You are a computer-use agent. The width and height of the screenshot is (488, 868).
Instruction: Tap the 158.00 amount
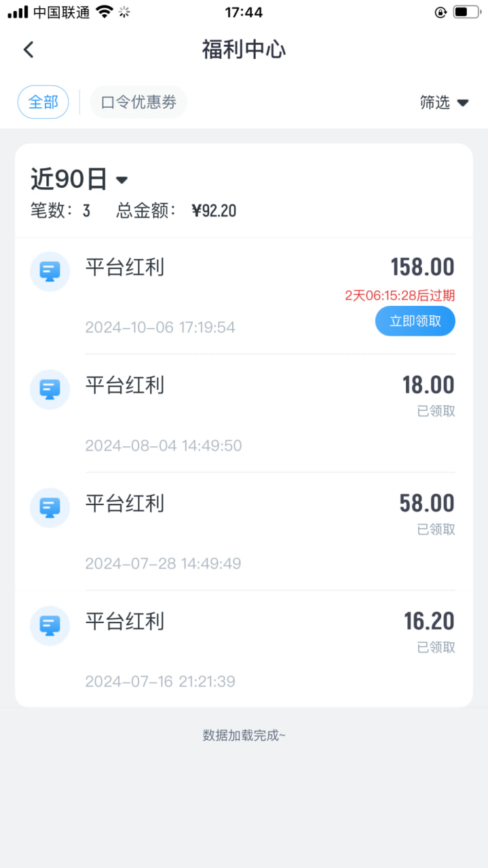[422, 267]
